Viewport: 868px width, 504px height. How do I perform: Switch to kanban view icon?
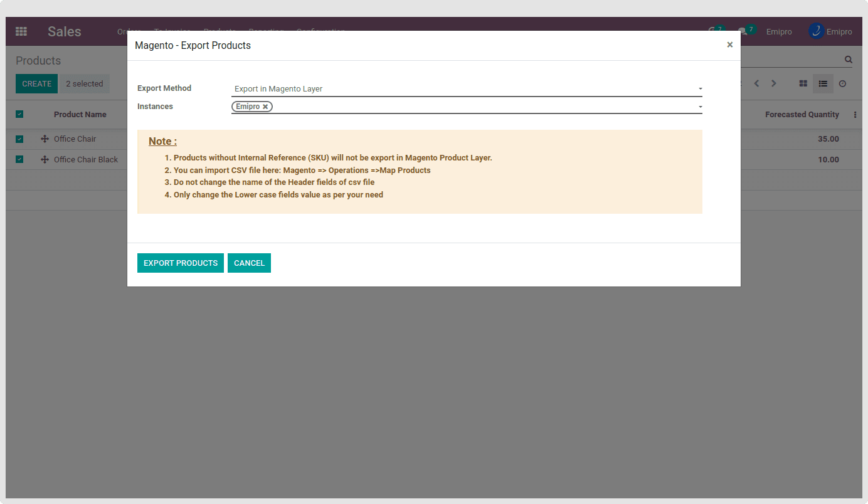point(803,83)
